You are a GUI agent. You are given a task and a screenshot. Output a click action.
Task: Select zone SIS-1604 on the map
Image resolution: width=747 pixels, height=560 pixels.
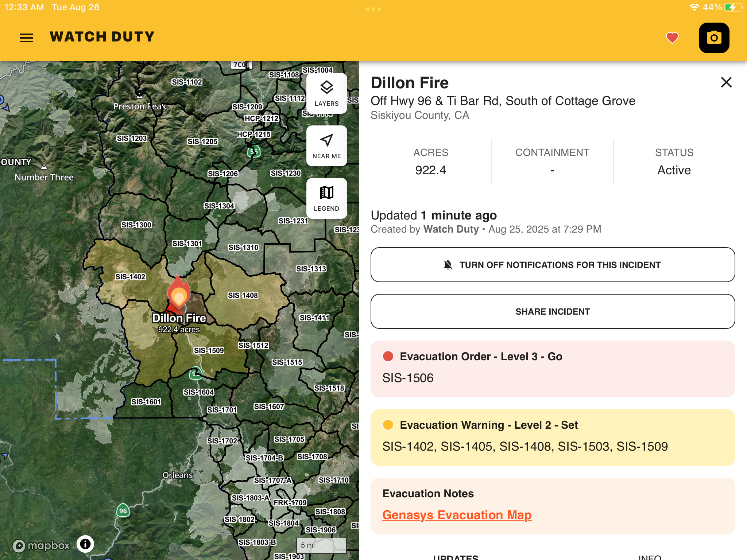(199, 392)
